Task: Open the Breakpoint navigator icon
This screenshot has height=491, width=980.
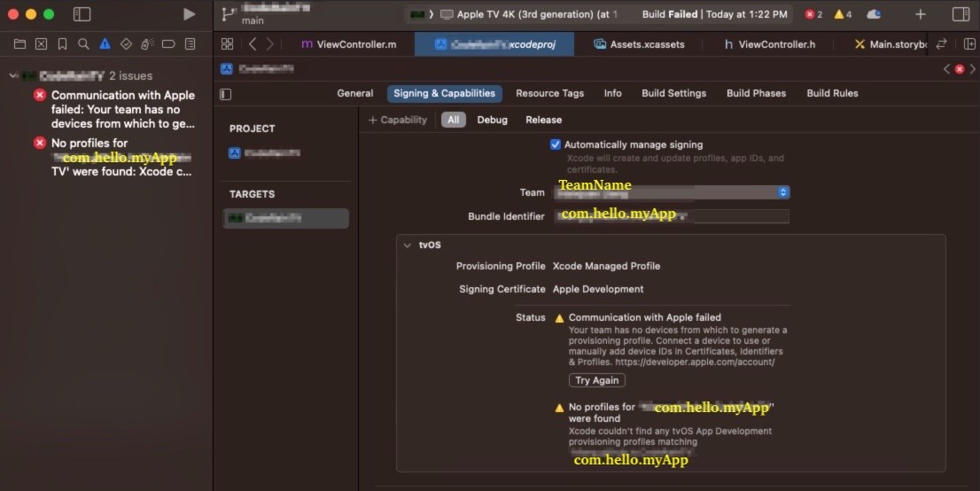Action: [168, 43]
